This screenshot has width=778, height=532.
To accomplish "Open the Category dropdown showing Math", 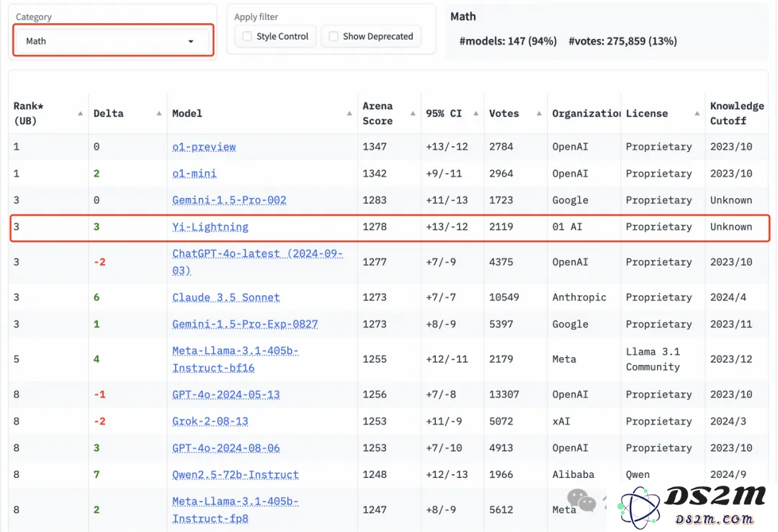I will tap(113, 41).
